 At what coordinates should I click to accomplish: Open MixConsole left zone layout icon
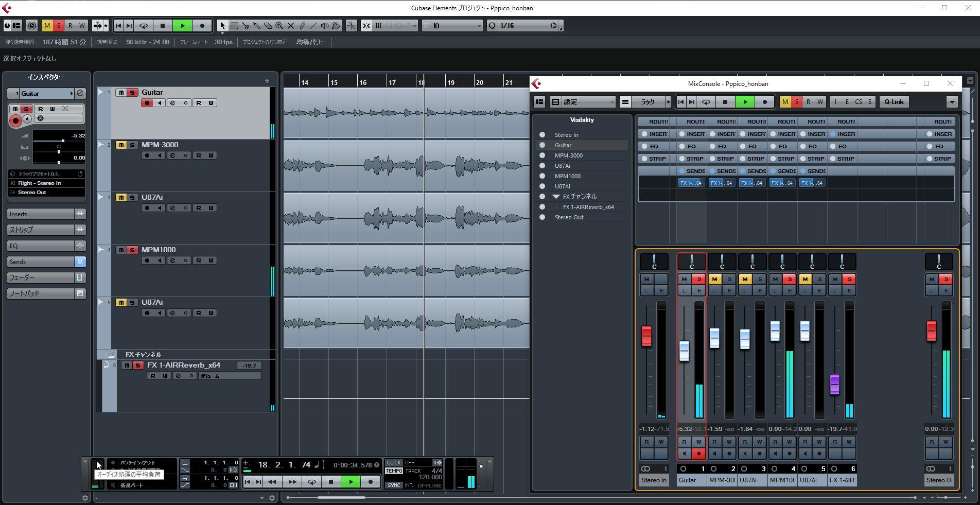point(539,102)
